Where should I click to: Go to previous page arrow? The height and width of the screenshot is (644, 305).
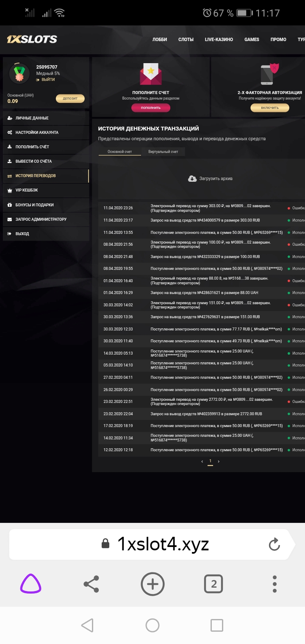[202, 461]
